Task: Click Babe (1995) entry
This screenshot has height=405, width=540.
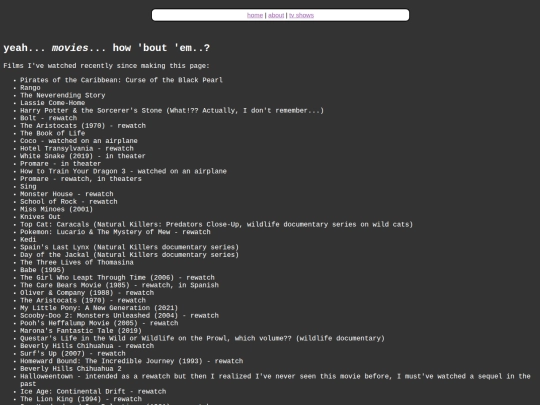Action: [x=42, y=270]
